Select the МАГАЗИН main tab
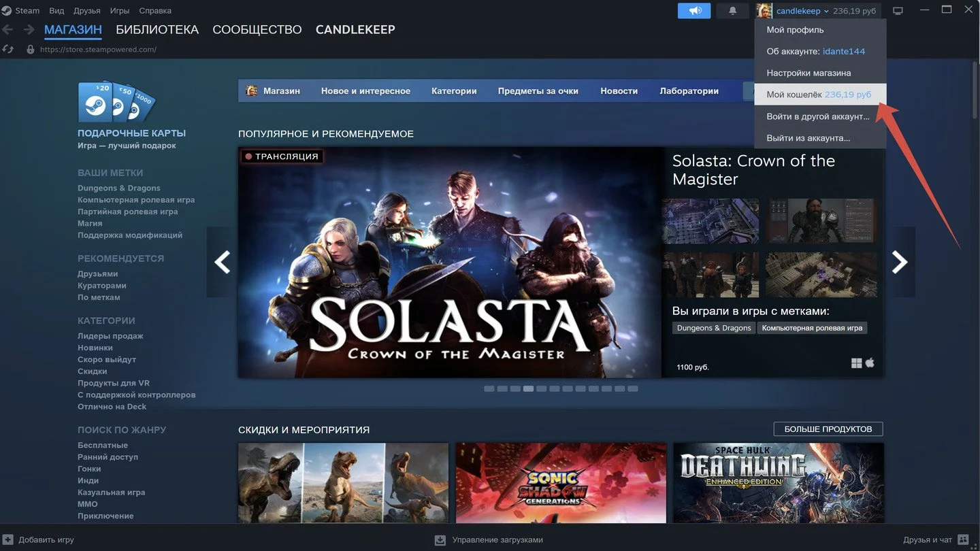The height and width of the screenshot is (551, 980). point(73,29)
